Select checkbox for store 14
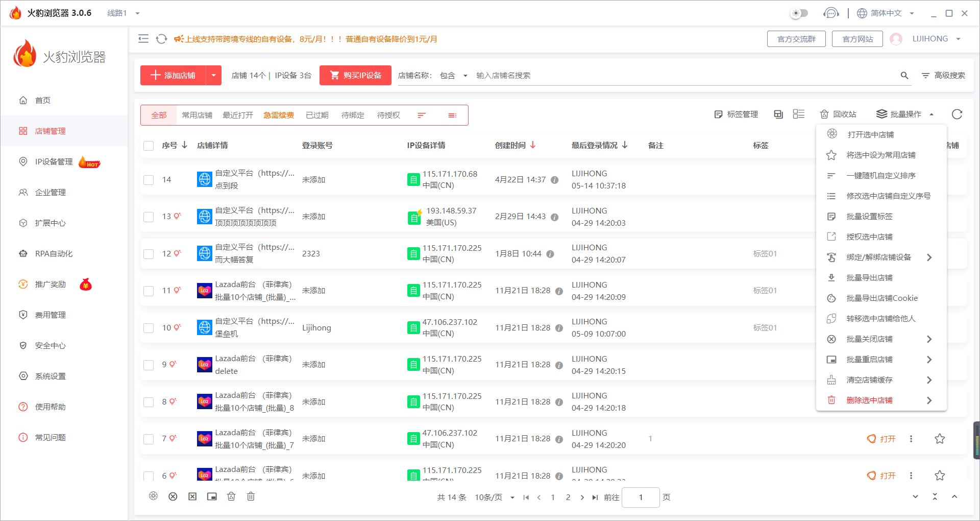 (x=149, y=180)
